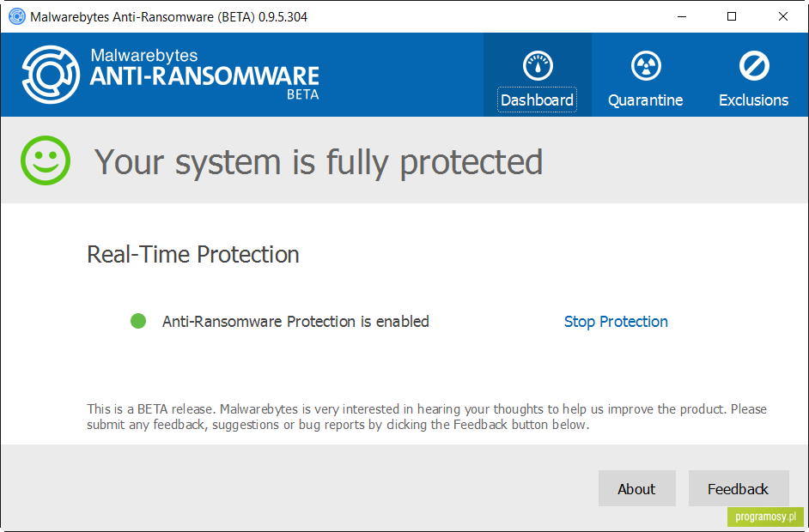The width and height of the screenshot is (809, 532).
Task: Click the Exclusions prohibited-circle icon
Action: [x=754, y=66]
